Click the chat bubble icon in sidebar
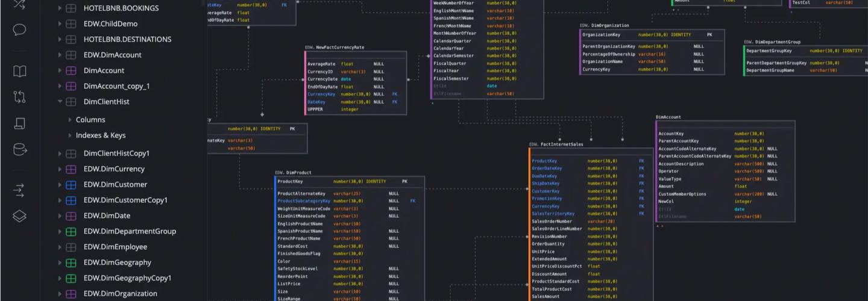The width and height of the screenshot is (868, 301). point(19,29)
